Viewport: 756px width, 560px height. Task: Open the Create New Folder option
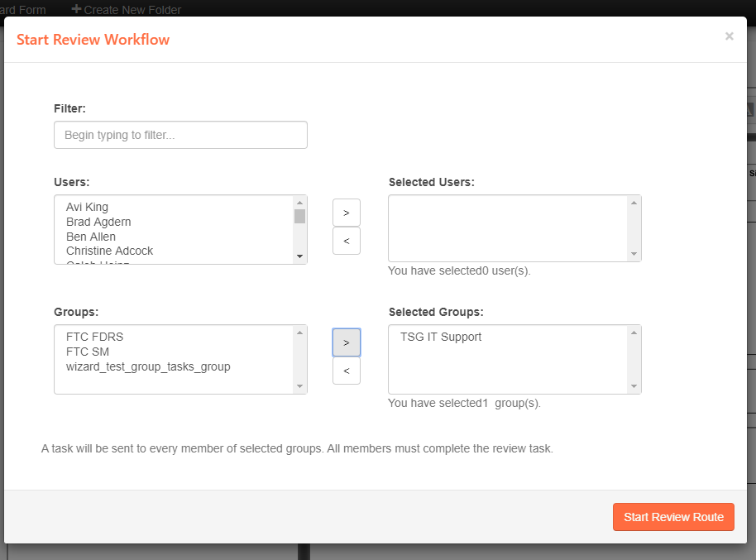(126, 9)
